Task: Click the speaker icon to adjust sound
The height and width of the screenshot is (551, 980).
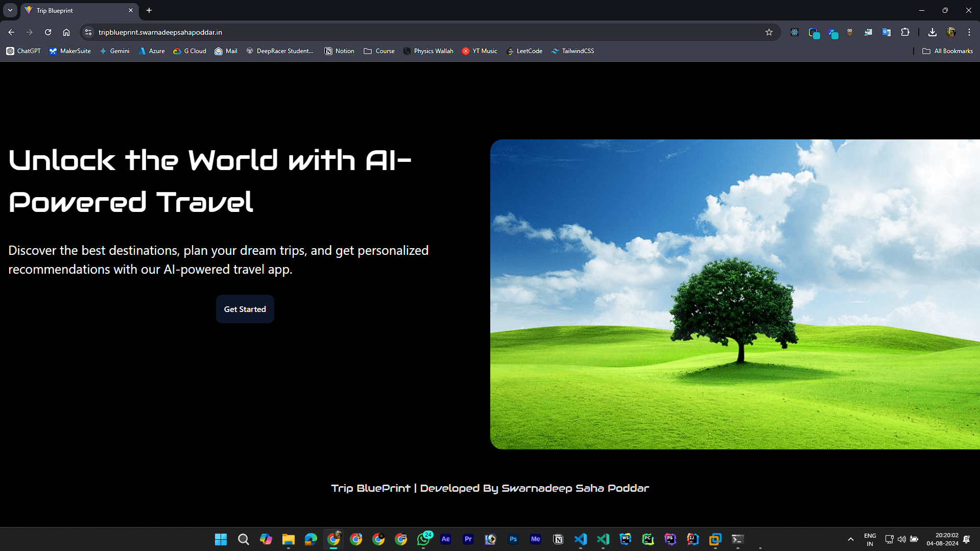Action: point(901,539)
